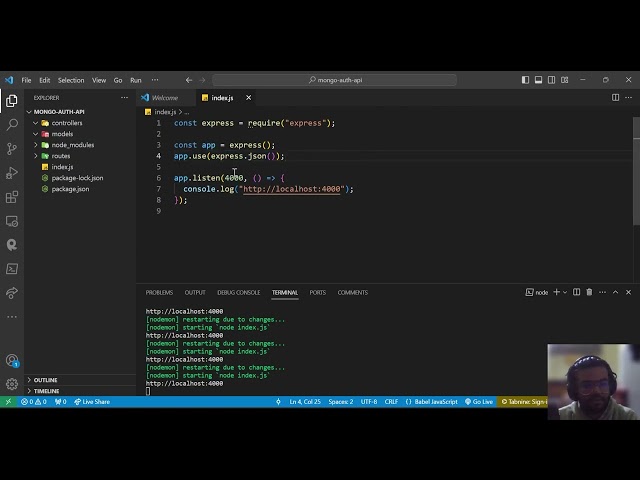Split the editor to the right
Viewport: 640px width, 480px height.
click(615, 98)
